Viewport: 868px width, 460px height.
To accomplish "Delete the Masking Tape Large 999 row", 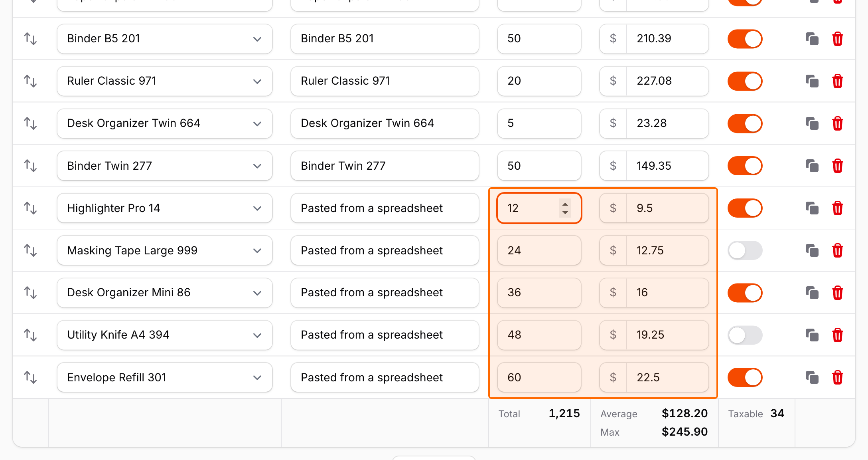I will pos(837,251).
